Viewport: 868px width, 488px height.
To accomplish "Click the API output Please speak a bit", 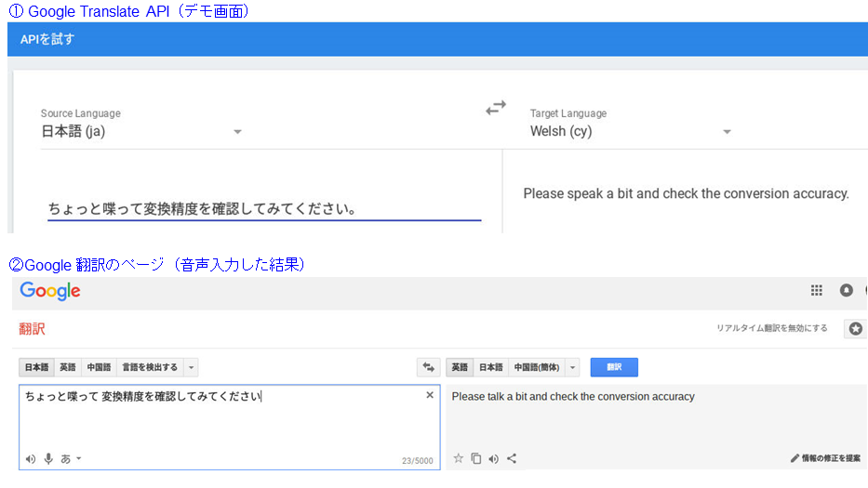I will pos(686,193).
